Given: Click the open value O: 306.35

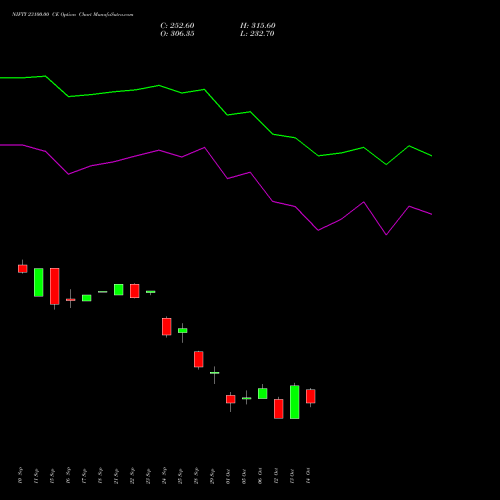Looking at the screenshot, I should click(177, 34).
